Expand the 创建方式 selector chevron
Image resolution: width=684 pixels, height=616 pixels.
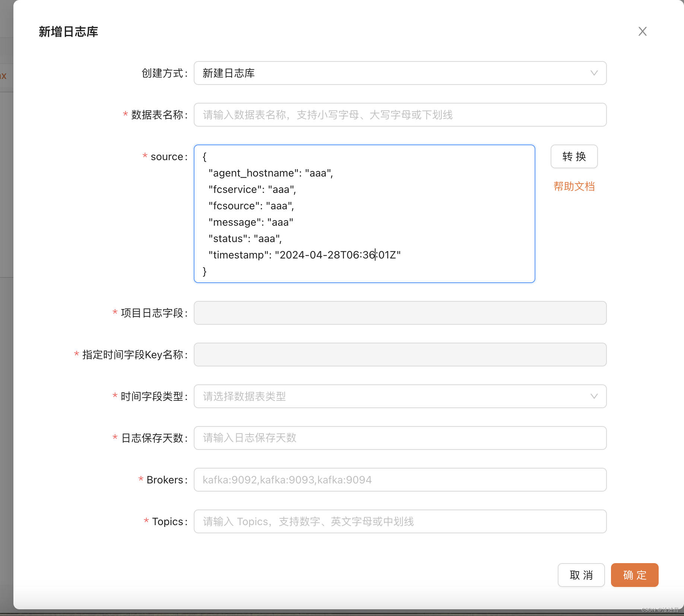click(594, 73)
